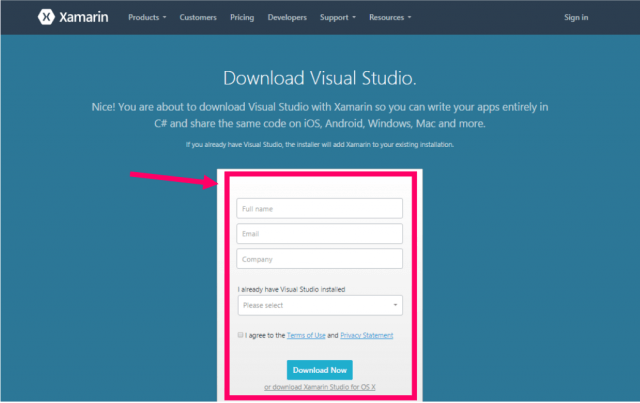Focus the Full name field
Image resolution: width=640 pixels, height=403 pixels.
click(x=319, y=209)
